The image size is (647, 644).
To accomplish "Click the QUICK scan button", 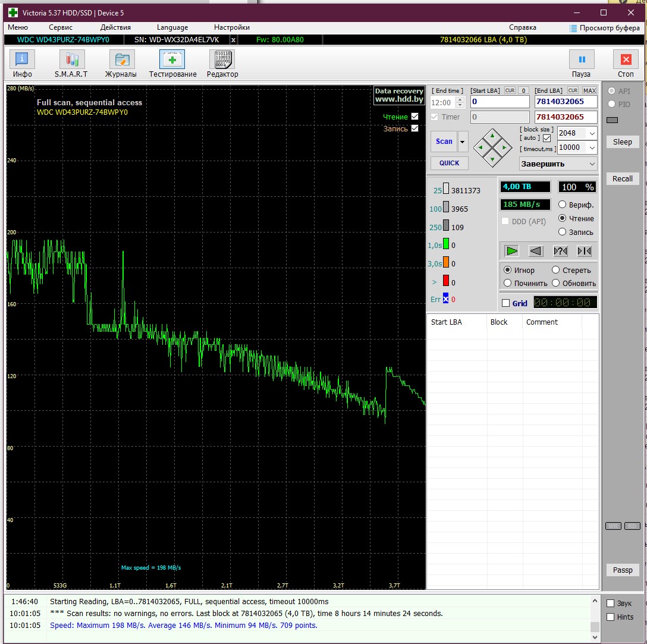I will point(449,163).
